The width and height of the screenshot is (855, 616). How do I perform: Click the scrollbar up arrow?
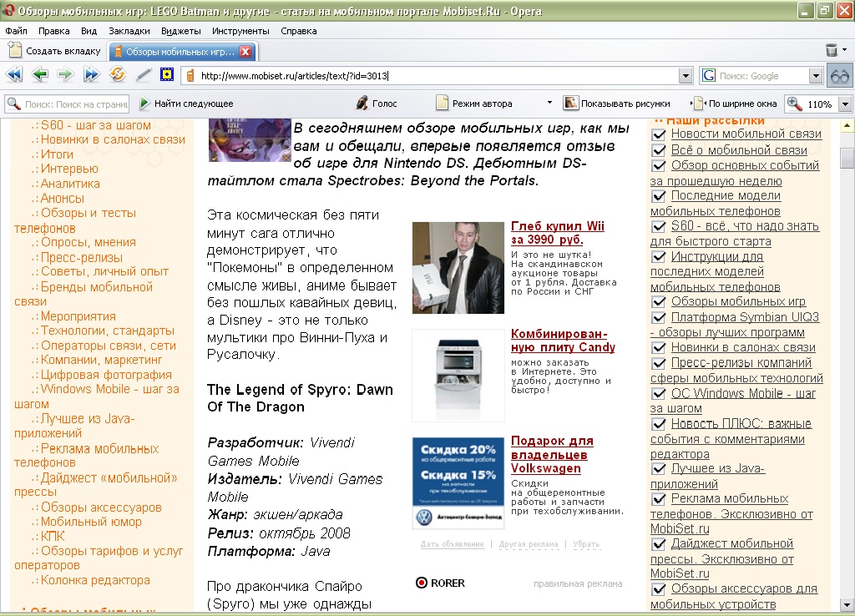pyautogui.click(x=847, y=126)
